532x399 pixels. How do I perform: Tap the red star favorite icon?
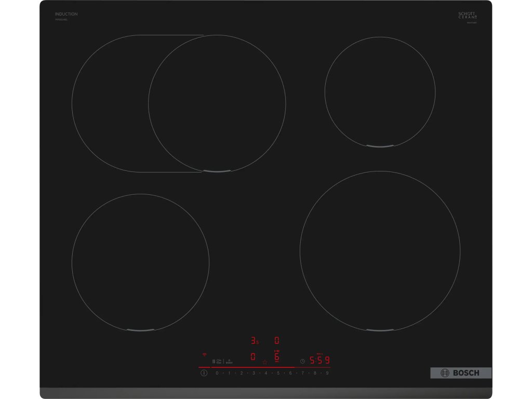[x=265, y=362]
